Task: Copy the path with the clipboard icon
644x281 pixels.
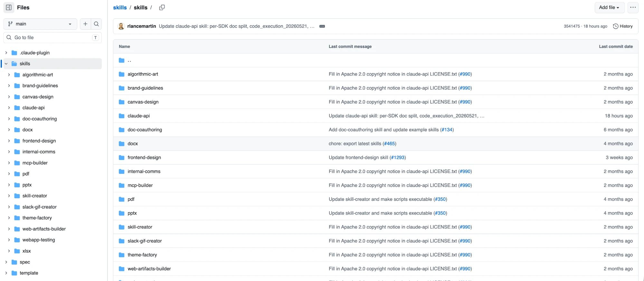Action: tap(162, 7)
